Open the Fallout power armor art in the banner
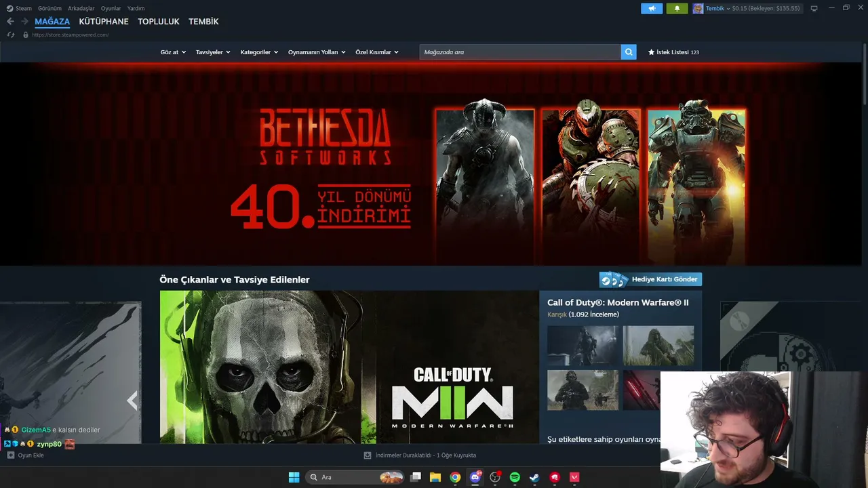The image size is (868, 488). (x=696, y=183)
